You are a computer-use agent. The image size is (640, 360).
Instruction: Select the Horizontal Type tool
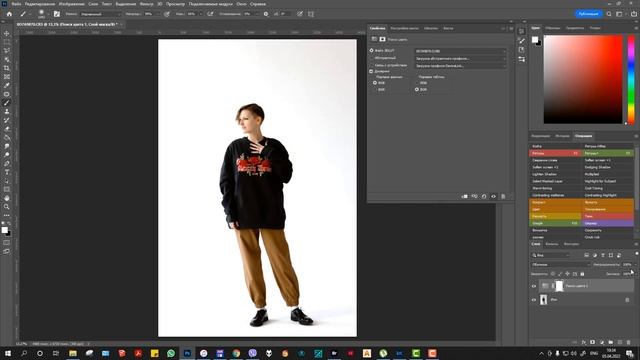coord(7,172)
